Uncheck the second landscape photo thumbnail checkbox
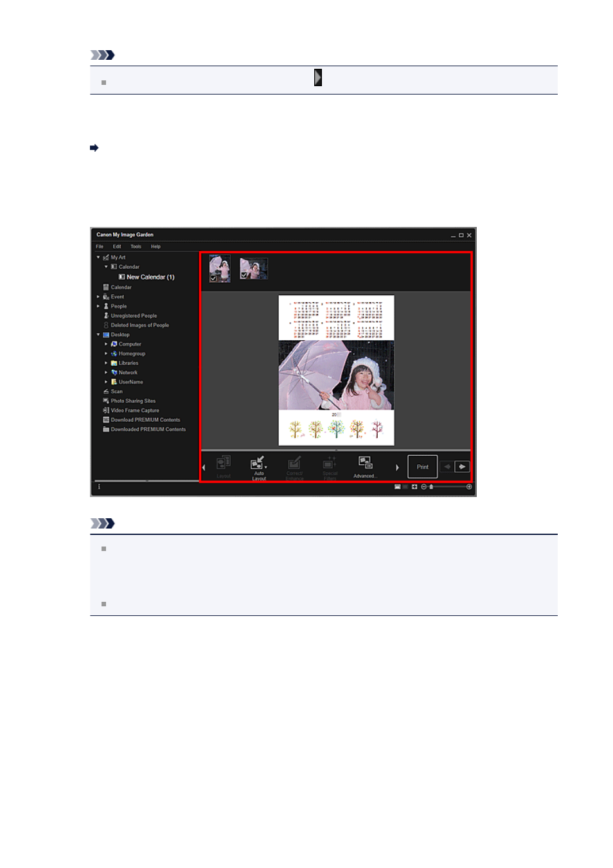Viewport: 613px width, 868px height. 244,275
